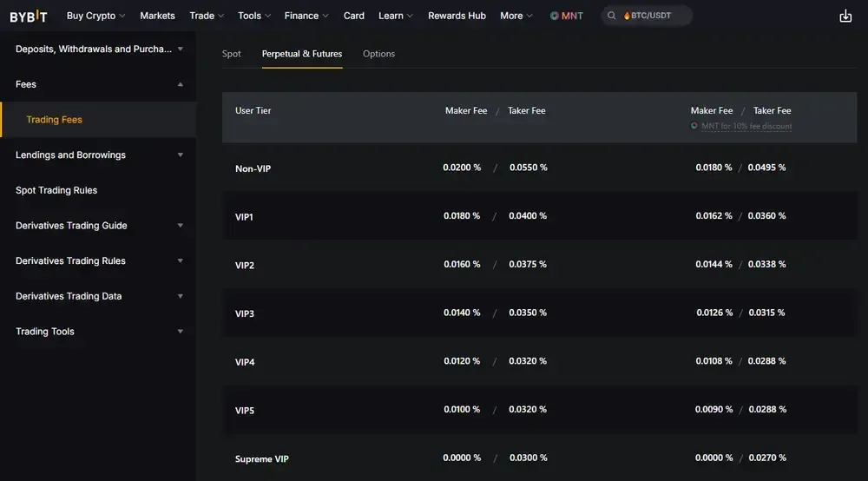
Task: Open the Tools dropdown menu
Action: point(254,16)
